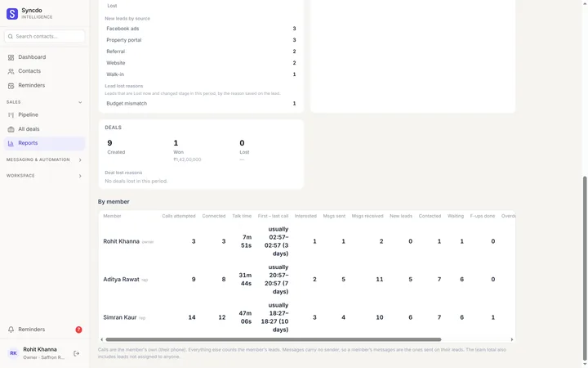Click the Simran Kaur member name

(x=119, y=317)
